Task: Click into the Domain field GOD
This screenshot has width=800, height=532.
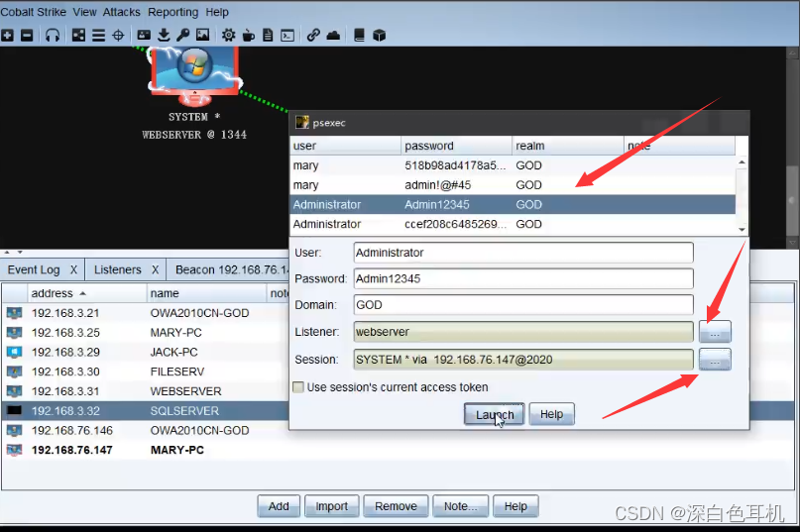Action: click(x=523, y=305)
